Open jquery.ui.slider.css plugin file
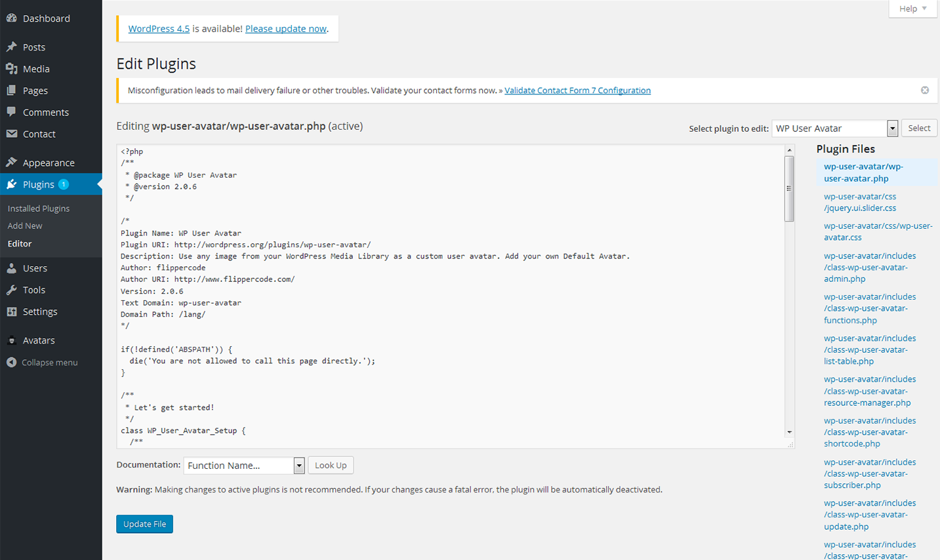 tap(860, 203)
